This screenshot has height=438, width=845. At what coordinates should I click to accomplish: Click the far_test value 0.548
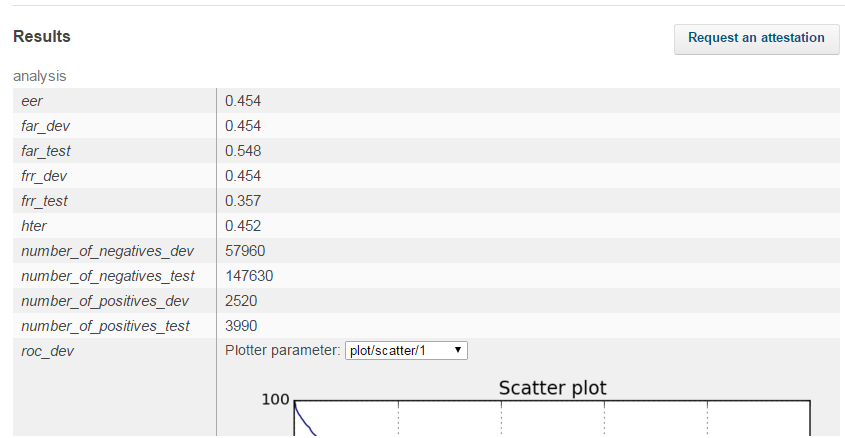(x=243, y=150)
